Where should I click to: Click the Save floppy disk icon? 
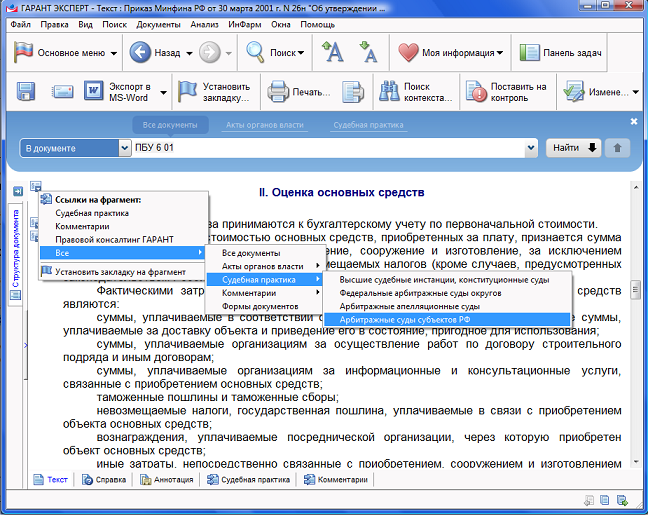[x=26, y=93]
